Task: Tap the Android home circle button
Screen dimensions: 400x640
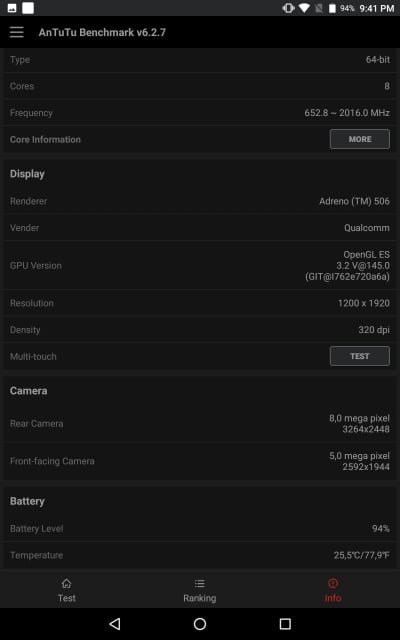Action: click(x=200, y=623)
